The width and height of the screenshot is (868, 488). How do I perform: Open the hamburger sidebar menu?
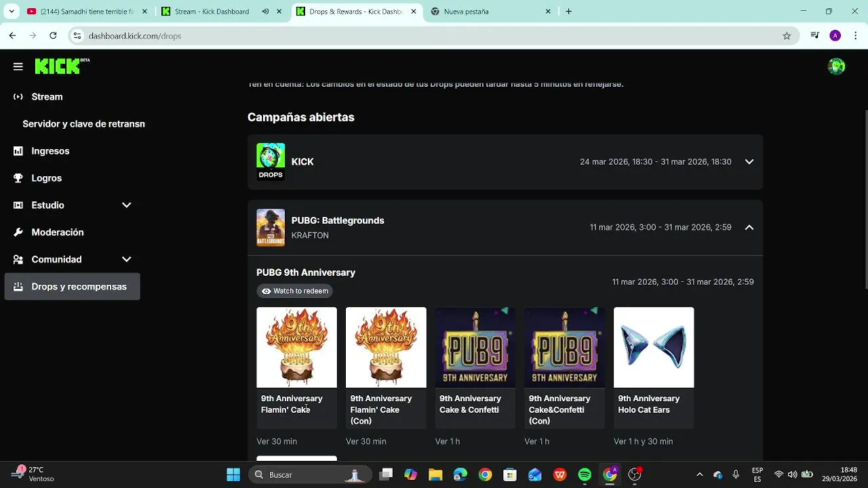click(18, 66)
